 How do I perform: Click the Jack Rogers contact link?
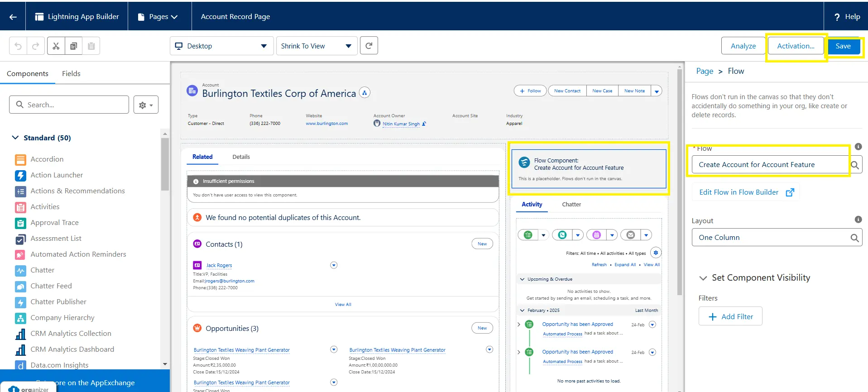[x=219, y=266]
